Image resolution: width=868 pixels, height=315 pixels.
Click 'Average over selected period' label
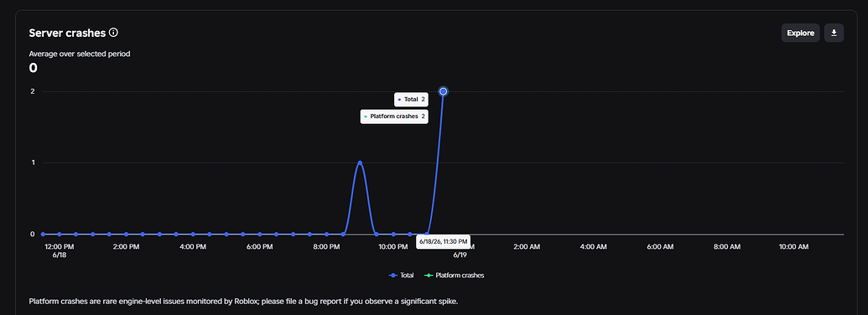coord(80,54)
